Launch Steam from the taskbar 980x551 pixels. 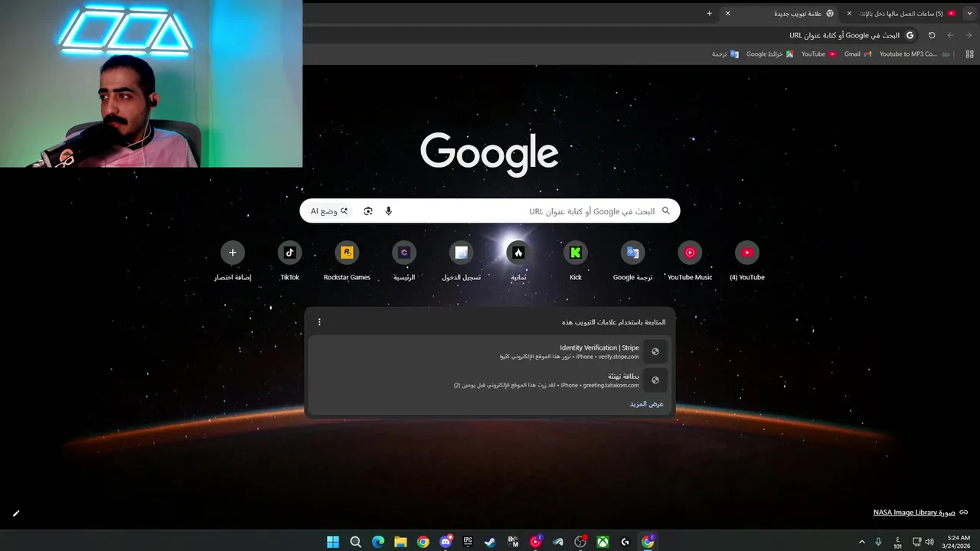[x=490, y=542]
